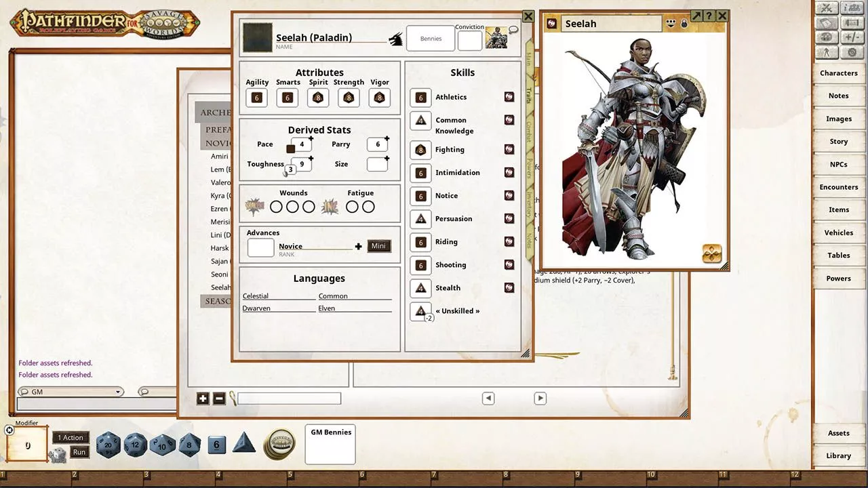Screen dimensions: 868x488
Task: Click the magnifier search icon in list window
Action: [x=233, y=399]
